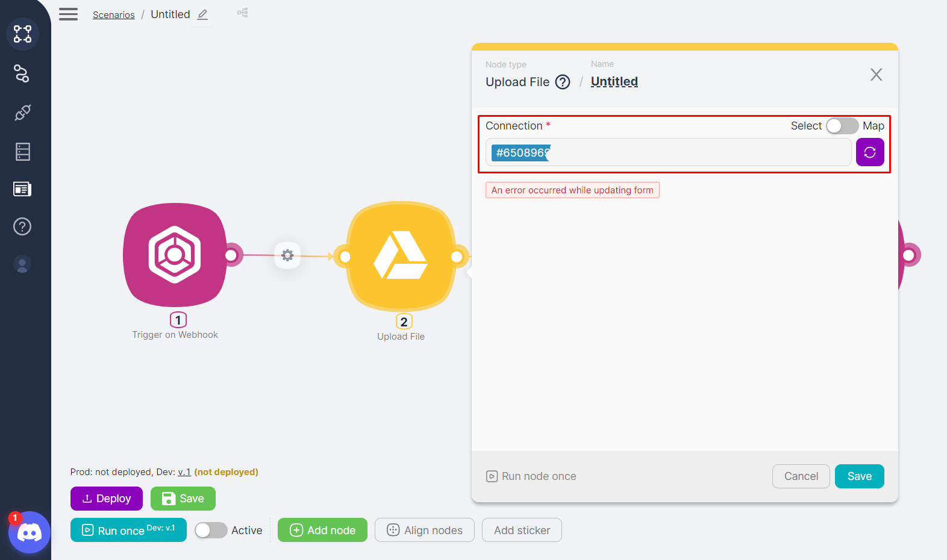The width and height of the screenshot is (947, 560).
Task: Go to Scenarios breadcrumb link
Action: click(113, 15)
